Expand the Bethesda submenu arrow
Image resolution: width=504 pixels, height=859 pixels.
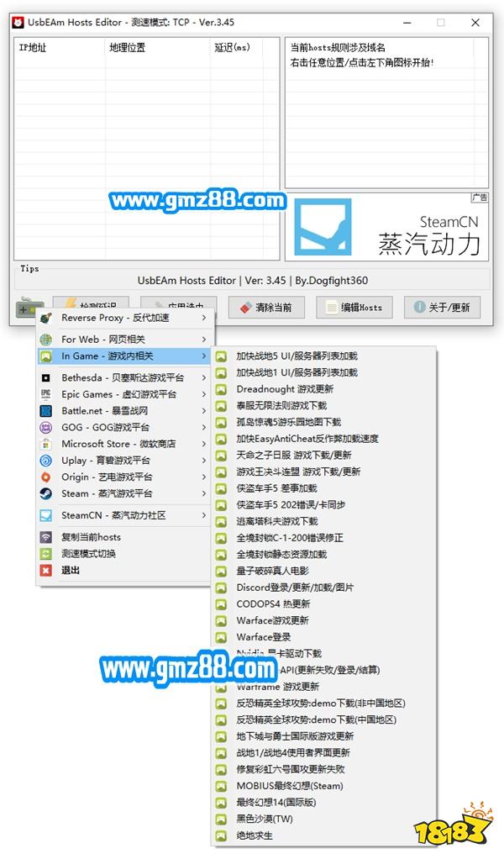[x=203, y=378]
